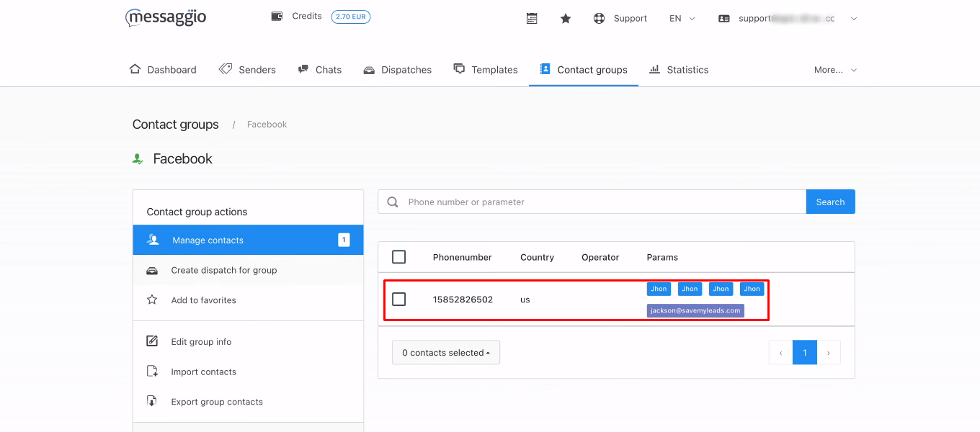Viewport: 980px width, 432px height.
Task: Switch to the Senders tab
Action: (247, 70)
